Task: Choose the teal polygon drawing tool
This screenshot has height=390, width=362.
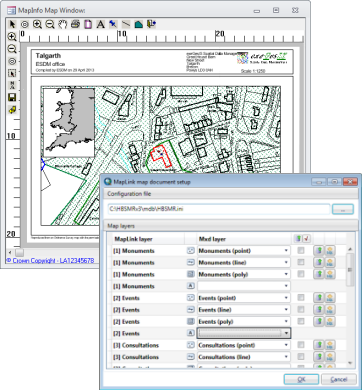Action: 138,24
